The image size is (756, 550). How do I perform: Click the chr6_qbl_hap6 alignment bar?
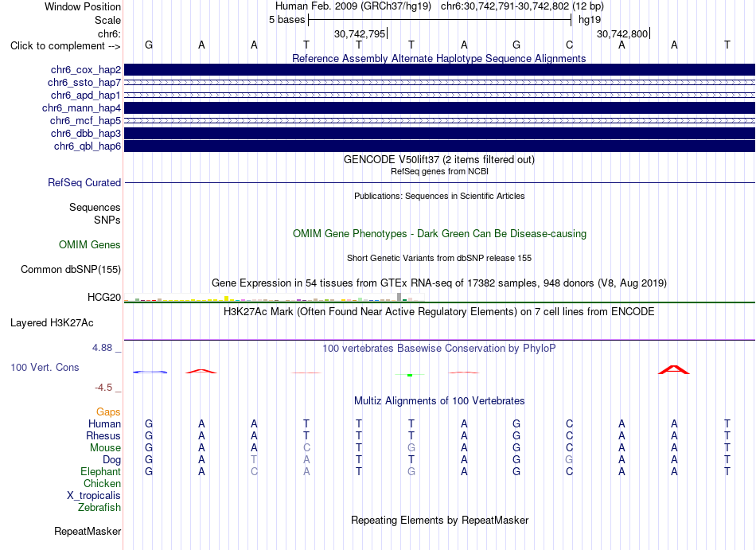click(439, 146)
